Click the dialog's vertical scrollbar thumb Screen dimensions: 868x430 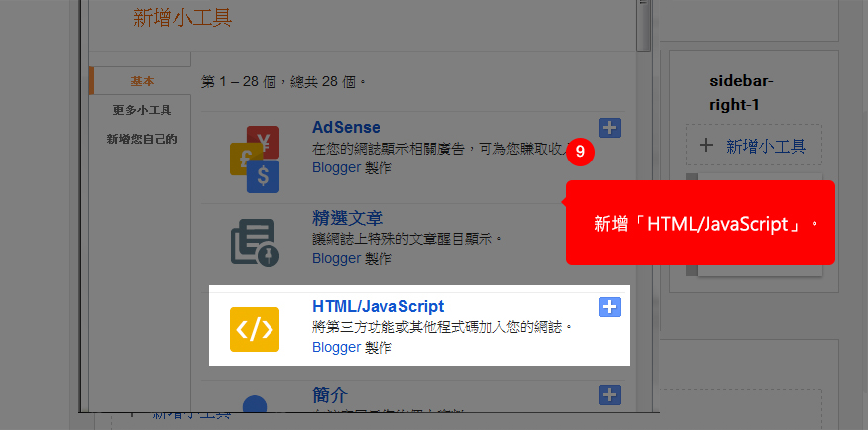point(643,26)
